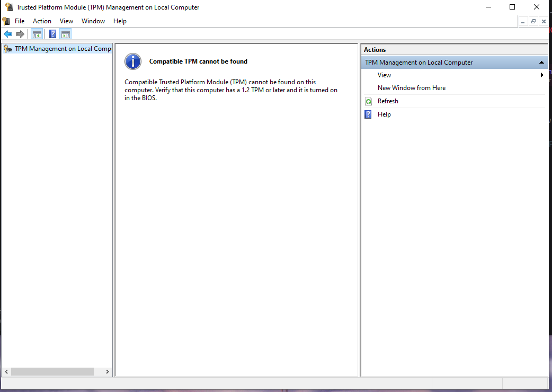This screenshot has width=552, height=392.
Task: Click the Help book icon in Actions
Action: tap(368, 114)
